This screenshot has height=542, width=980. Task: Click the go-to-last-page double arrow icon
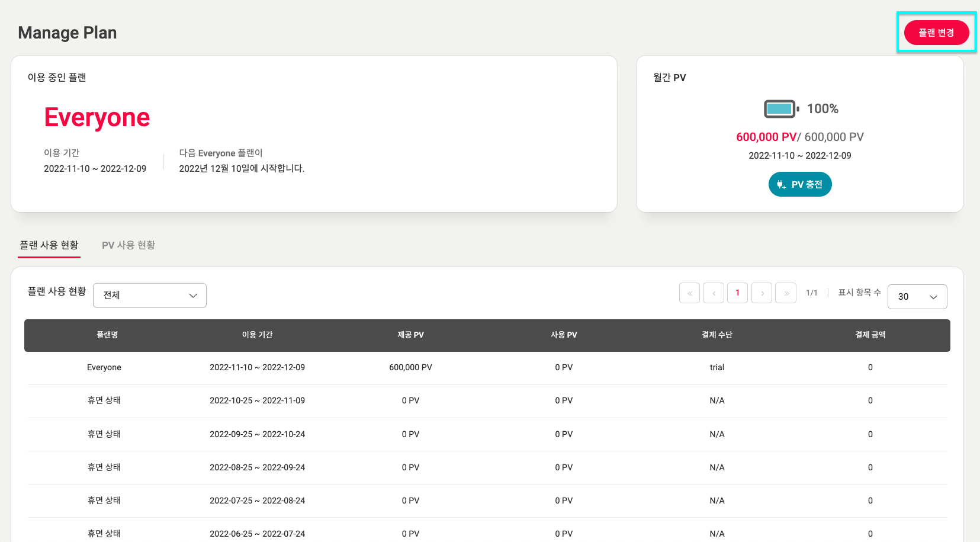click(786, 293)
